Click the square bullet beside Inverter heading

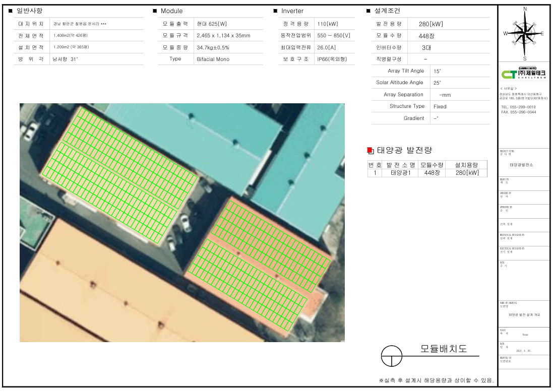[275, 11]
